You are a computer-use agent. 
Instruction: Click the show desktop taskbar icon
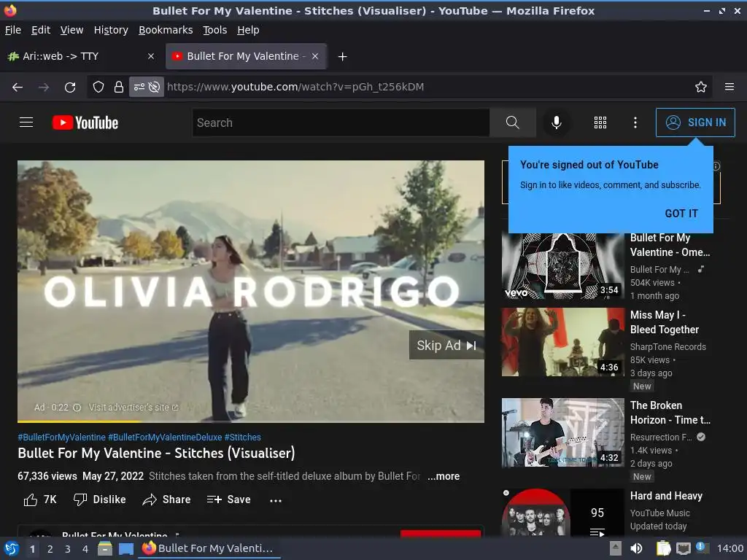pos(125,548)
